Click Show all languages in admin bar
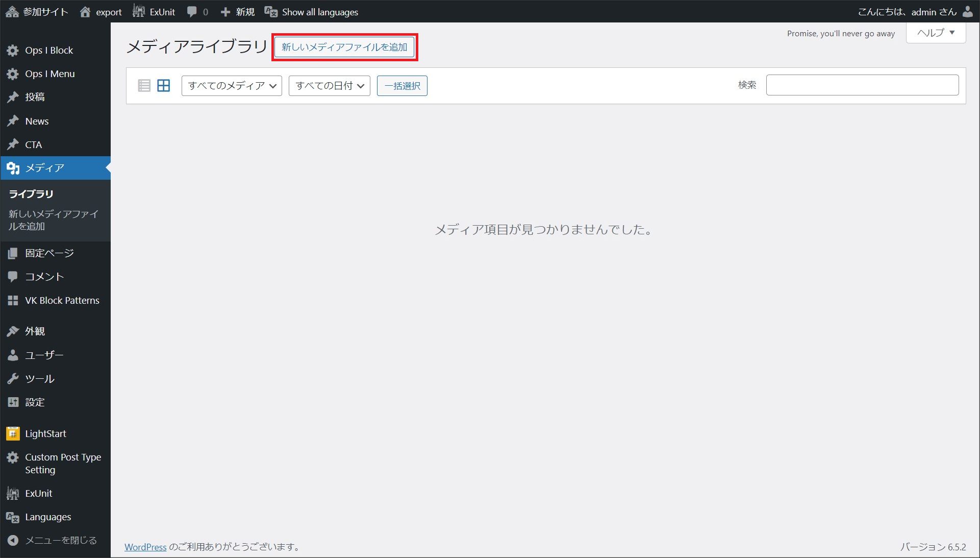The image size is (980, 558). pos(319,12)
